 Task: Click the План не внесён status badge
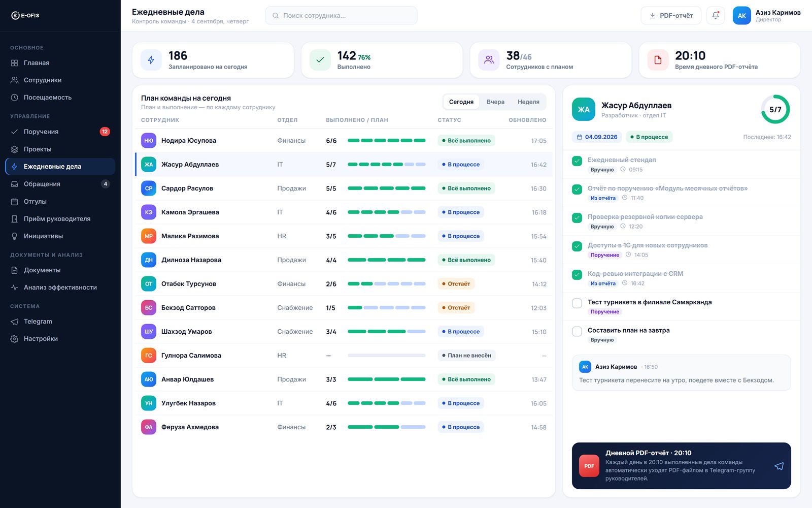pos(466,356)
